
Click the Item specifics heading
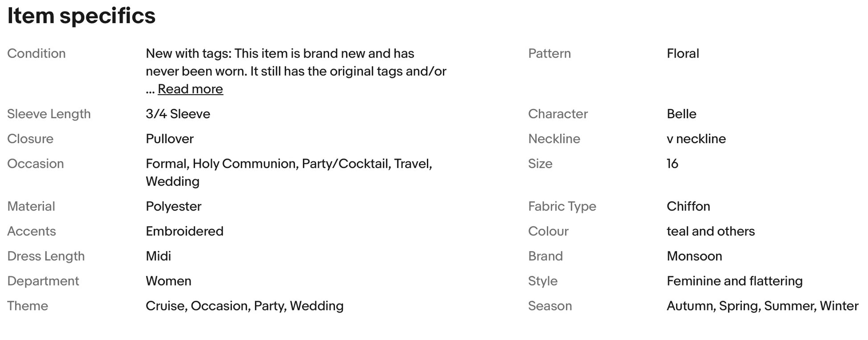coord(81,16)
